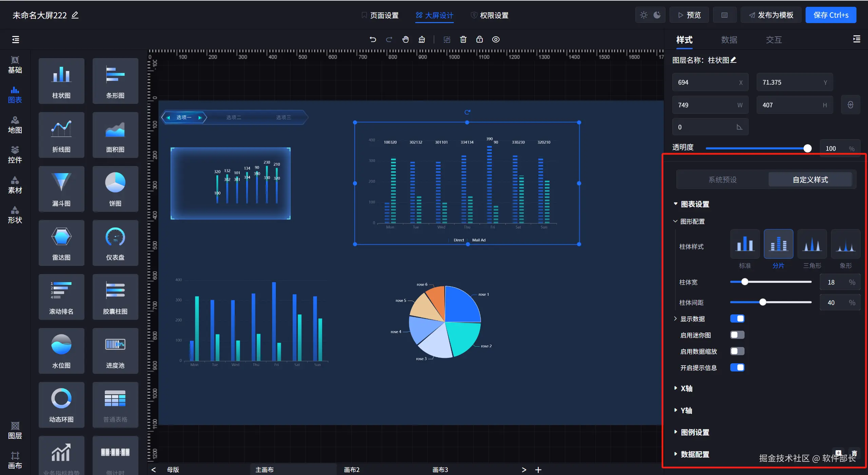Screen dimensions: 868x475
Task: Select the 雷达图 radar chart component
Action: coord(61,243)
